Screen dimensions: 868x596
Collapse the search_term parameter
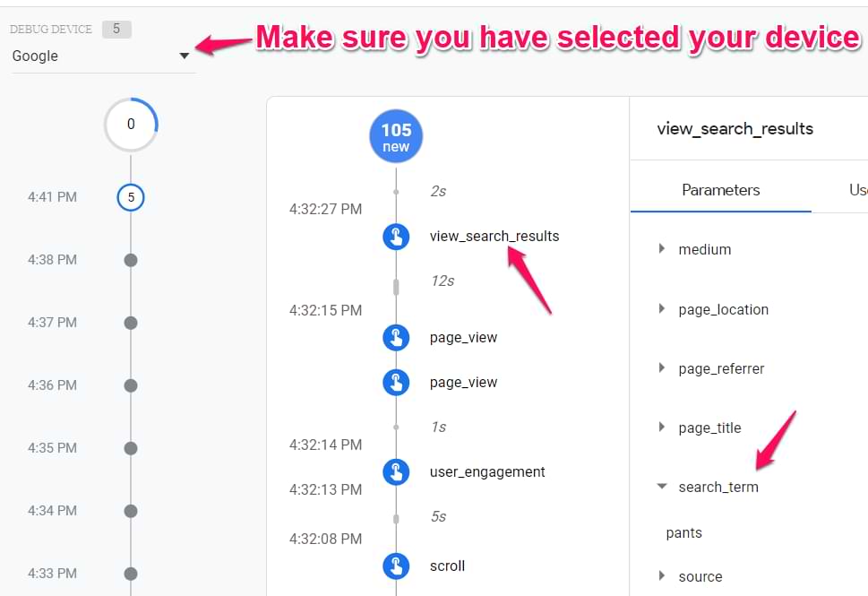point(661,487)
